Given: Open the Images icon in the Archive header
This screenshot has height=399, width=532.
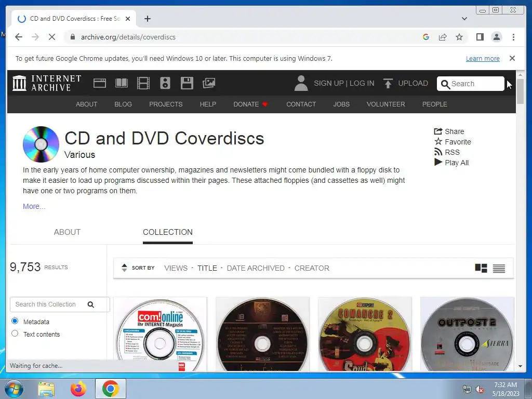Looking at the screenshot, I should click(x=209, y=83).
